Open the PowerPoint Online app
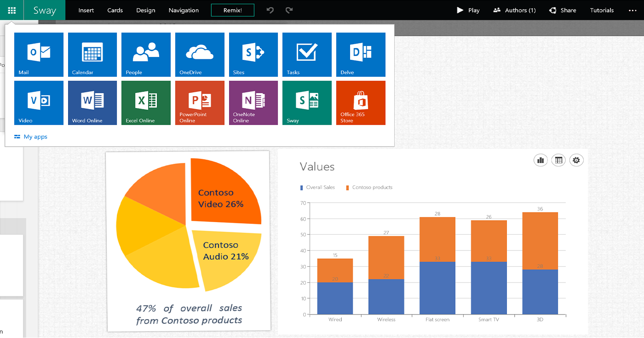This screenshot has height=338, width=644. coord(200,103)
